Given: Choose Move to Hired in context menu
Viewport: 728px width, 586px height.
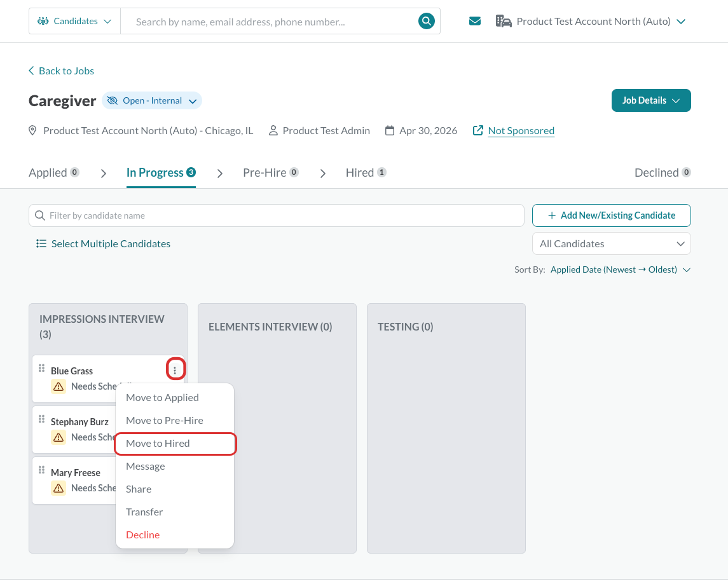Looking at the screenshot, I should [x=175, y=444].
